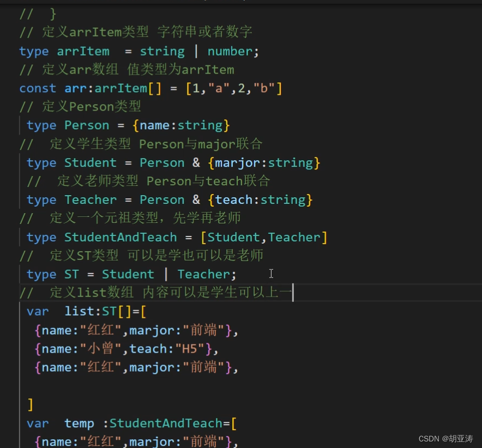The image size is (482, 448).
Task: Click the comment '定义一个元祖类型，先学再老师'
Action: pyautogui.click(x=130, y=218)
